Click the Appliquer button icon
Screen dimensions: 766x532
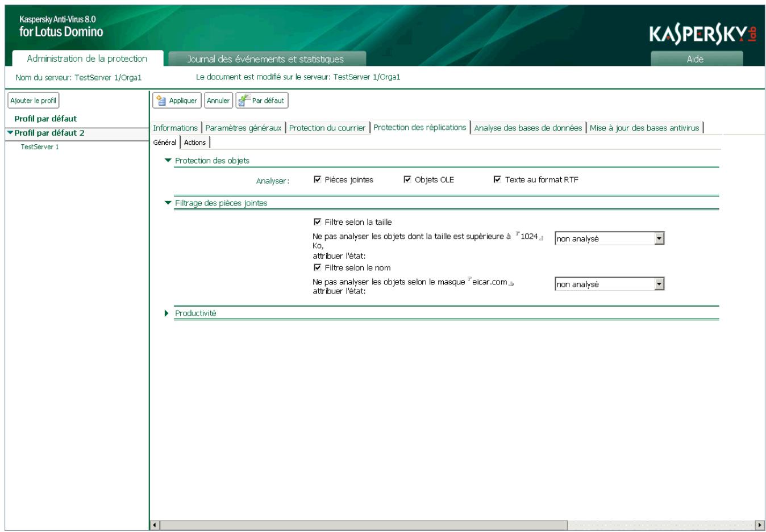(x=161, y=100)
